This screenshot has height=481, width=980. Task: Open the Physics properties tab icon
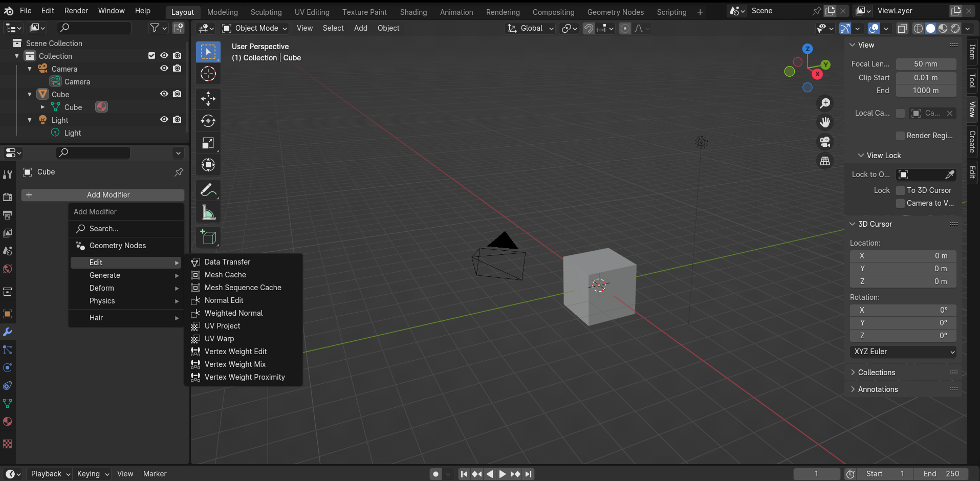click(8, 368)
